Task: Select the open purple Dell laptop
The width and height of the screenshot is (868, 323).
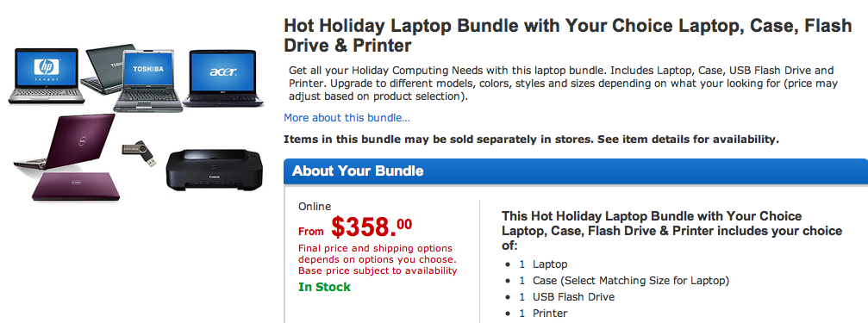Action: (x=65, y=141)
